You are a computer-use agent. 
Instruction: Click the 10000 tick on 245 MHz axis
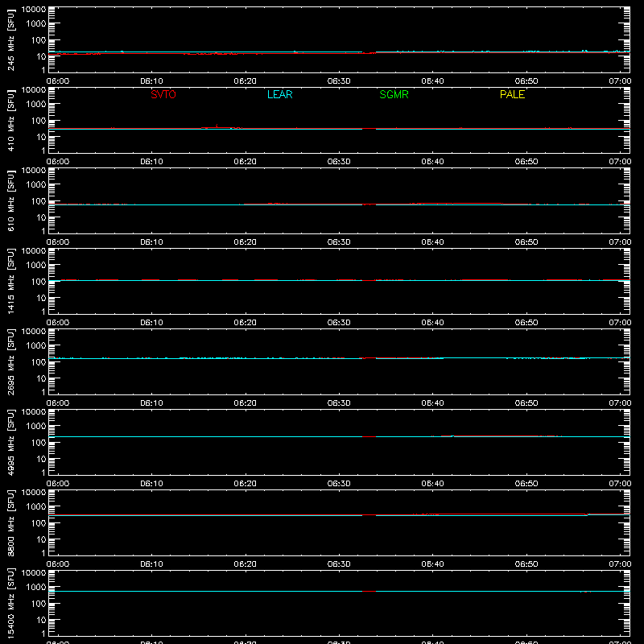pyautogui.click(x=34, y=10)
